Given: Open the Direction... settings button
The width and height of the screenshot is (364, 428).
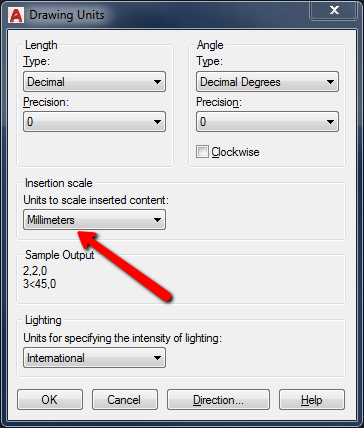Looking at the screenshot, I should [218, 400].
